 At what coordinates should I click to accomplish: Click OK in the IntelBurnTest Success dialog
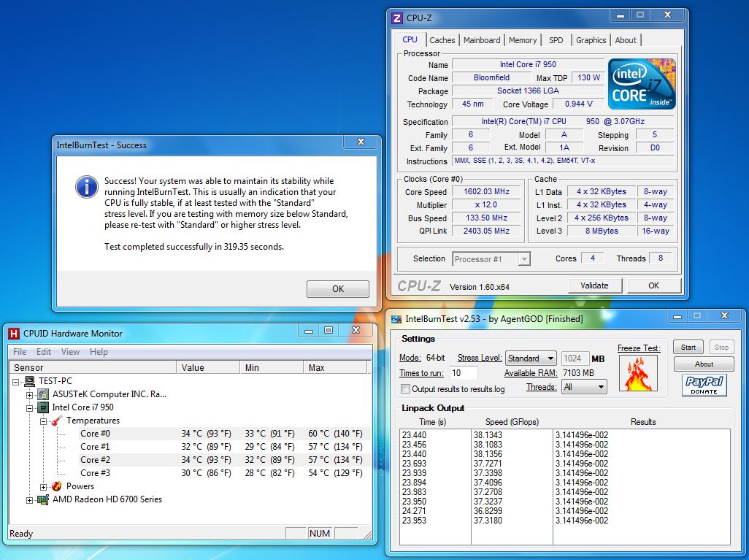338,288
